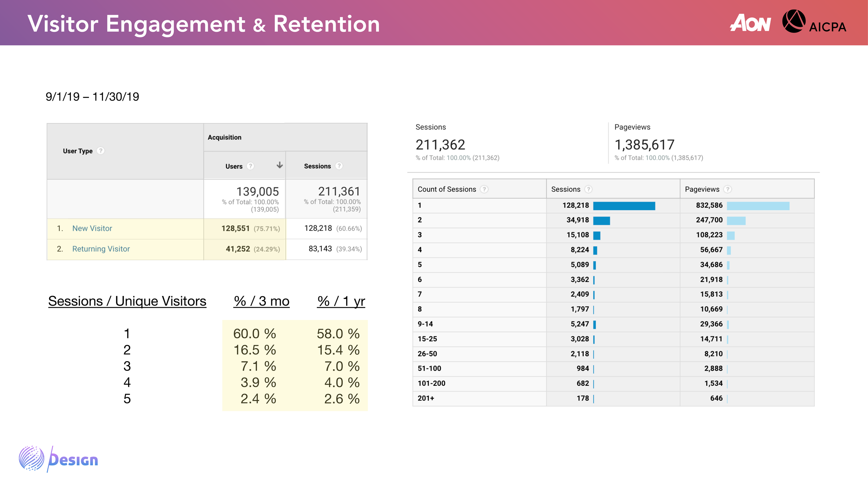Toggle sort arrow on Users column
Screen dimensions: 868x488
pyautogui.click(x=280, y=165)
